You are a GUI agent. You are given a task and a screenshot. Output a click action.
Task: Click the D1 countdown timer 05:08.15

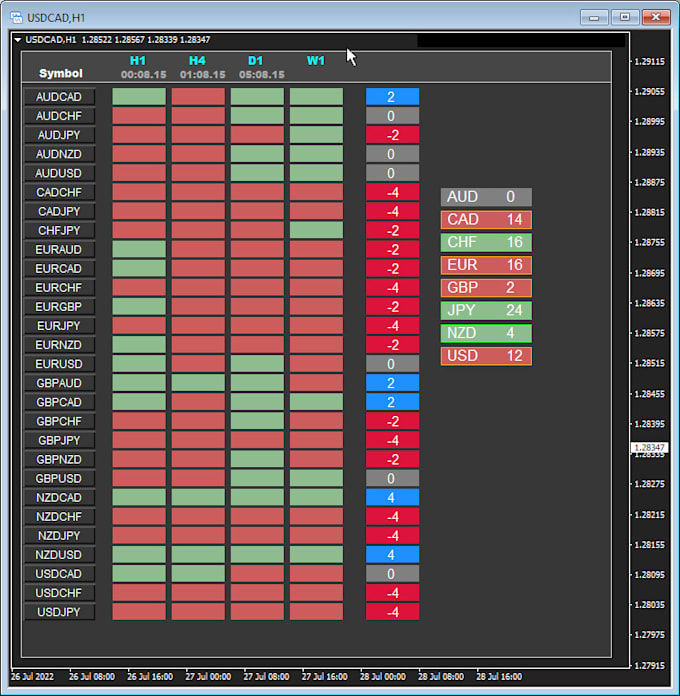[x=261, y=75]
